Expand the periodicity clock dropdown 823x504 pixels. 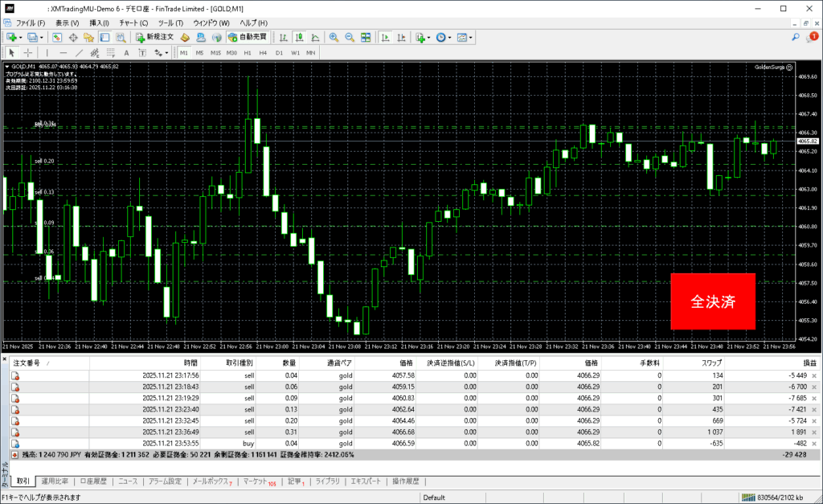click(x=449, y=37)
